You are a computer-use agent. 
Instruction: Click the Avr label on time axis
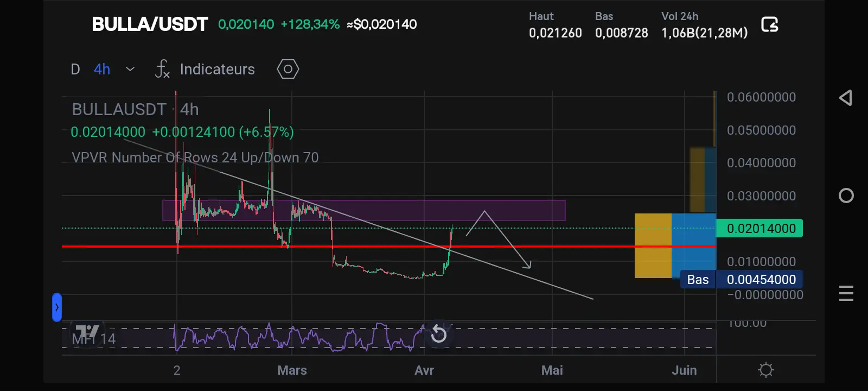click(x=424, y=370)
